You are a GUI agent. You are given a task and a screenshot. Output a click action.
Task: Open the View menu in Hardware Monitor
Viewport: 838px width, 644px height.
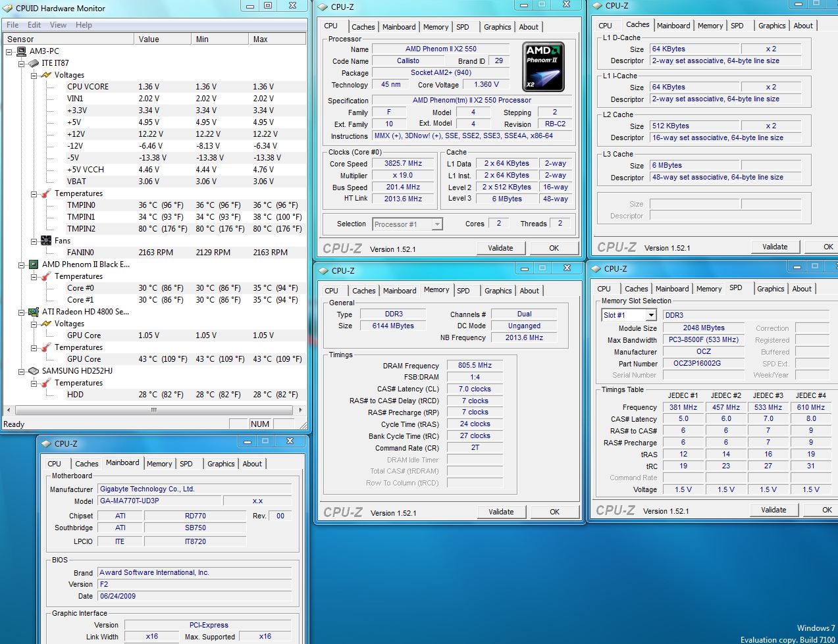pyautogui.click(x=58, y=25)
